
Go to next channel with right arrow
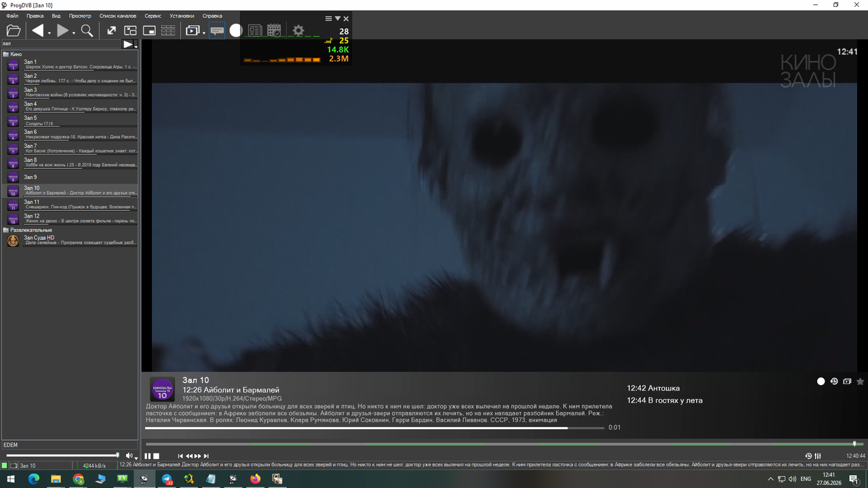62,30
